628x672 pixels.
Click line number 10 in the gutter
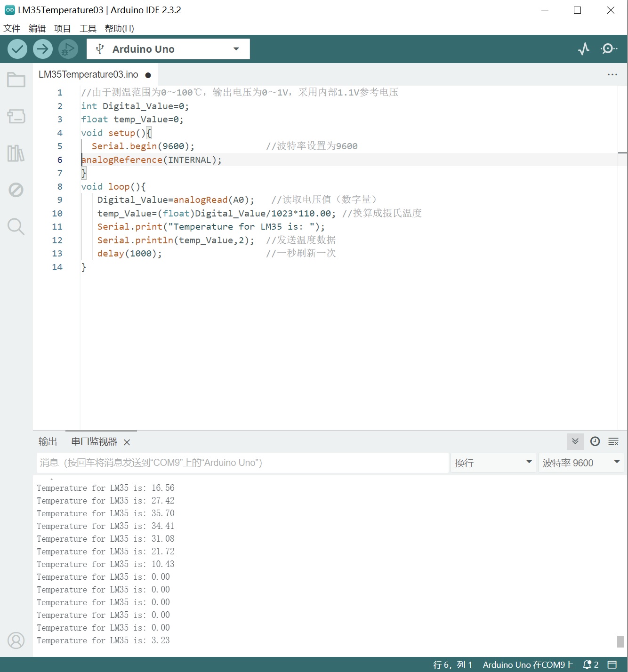pos(57,213)
